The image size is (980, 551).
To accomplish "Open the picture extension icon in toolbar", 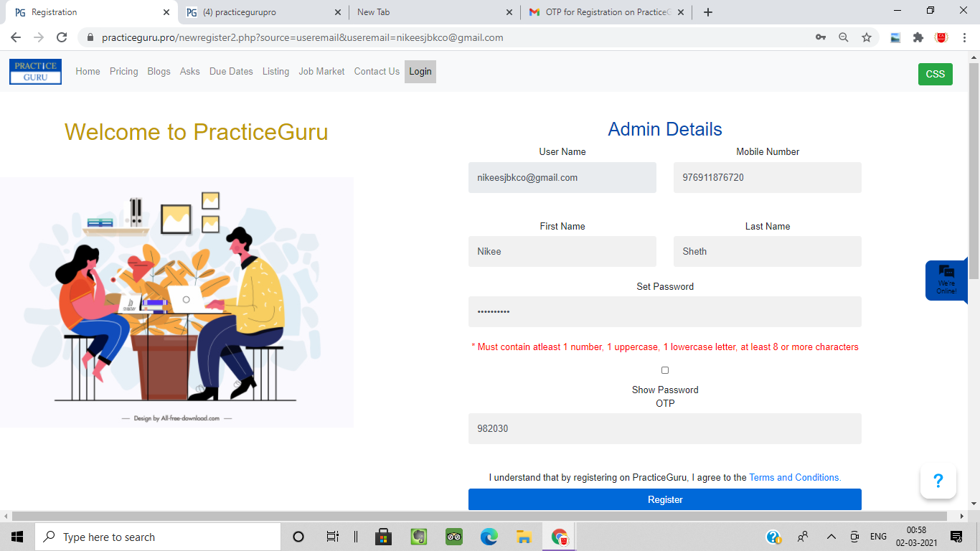I will coord(895,37).
